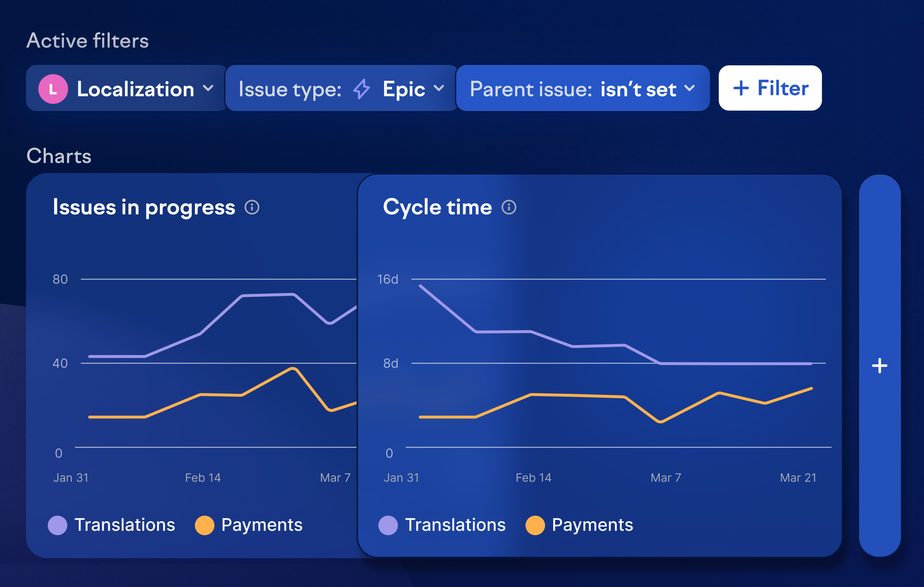This screenshot has width=924, height=587.
Task: Click the Epic lightning bolt icon
Action: point(361,89)
